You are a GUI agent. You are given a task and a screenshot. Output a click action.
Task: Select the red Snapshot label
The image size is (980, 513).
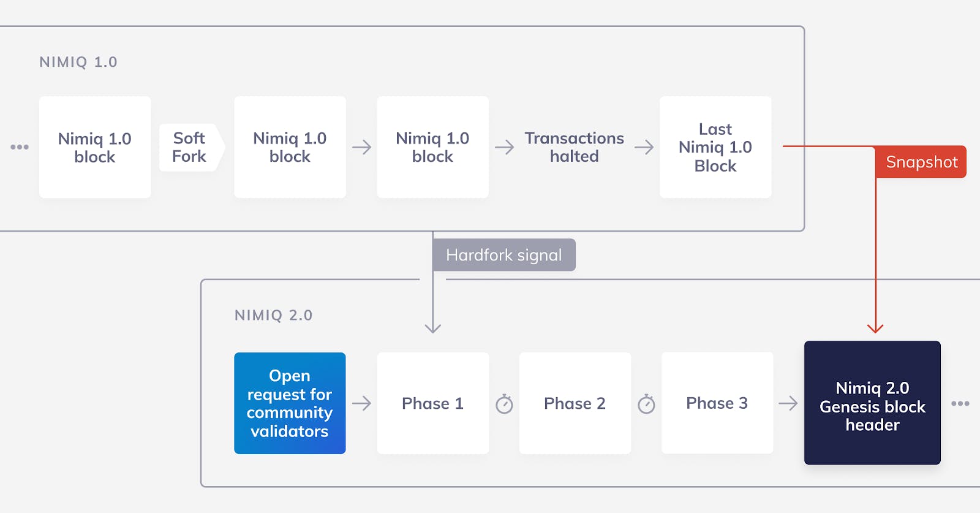click(x=921, y=162)
